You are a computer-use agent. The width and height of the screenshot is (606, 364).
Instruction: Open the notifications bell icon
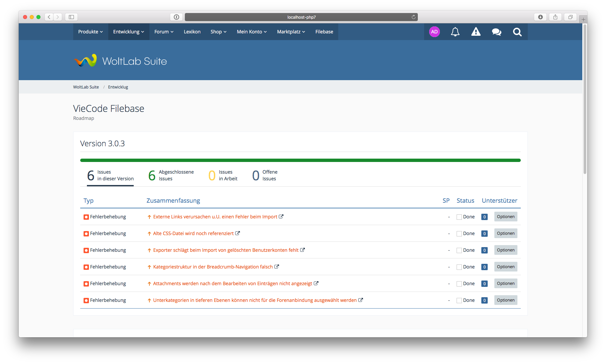(455, 32)
